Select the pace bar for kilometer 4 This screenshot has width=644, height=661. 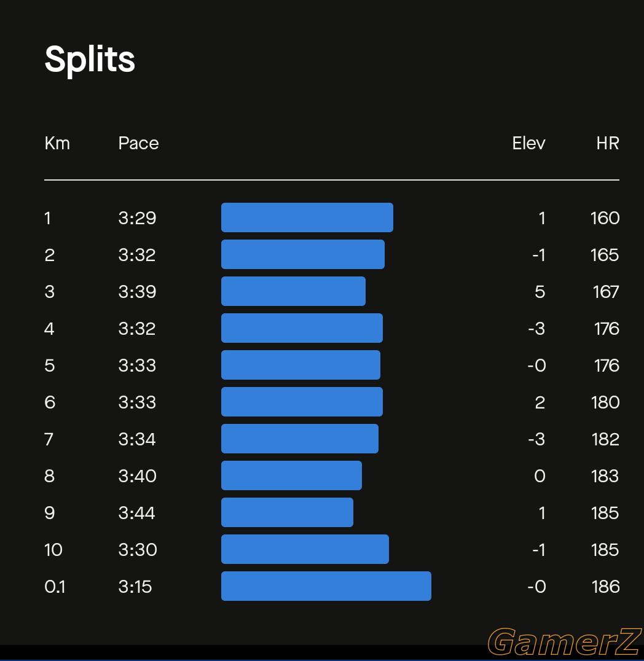(302, 328)
